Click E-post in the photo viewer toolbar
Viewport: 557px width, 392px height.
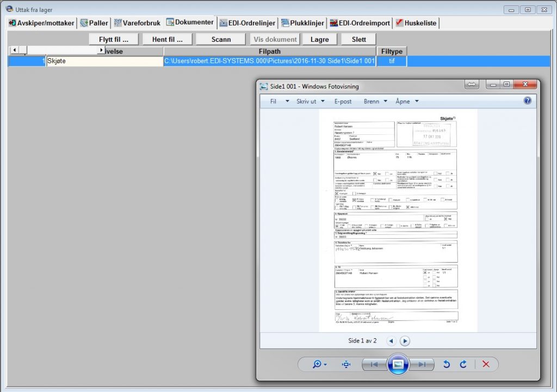(343, 102)
